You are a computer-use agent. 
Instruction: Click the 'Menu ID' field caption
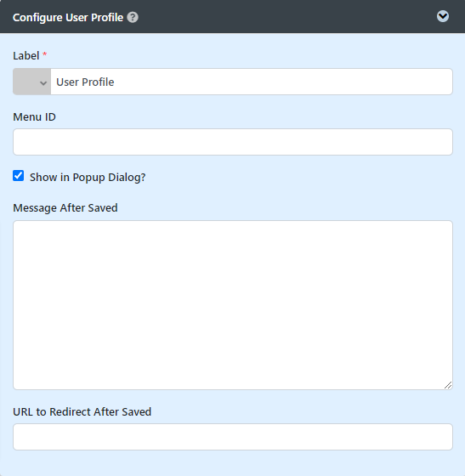(34, 117)
